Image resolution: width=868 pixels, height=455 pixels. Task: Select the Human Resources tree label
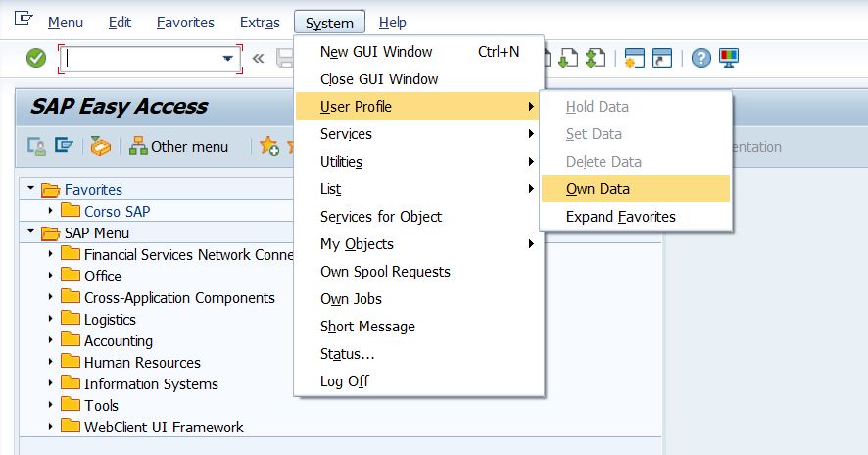142,363
